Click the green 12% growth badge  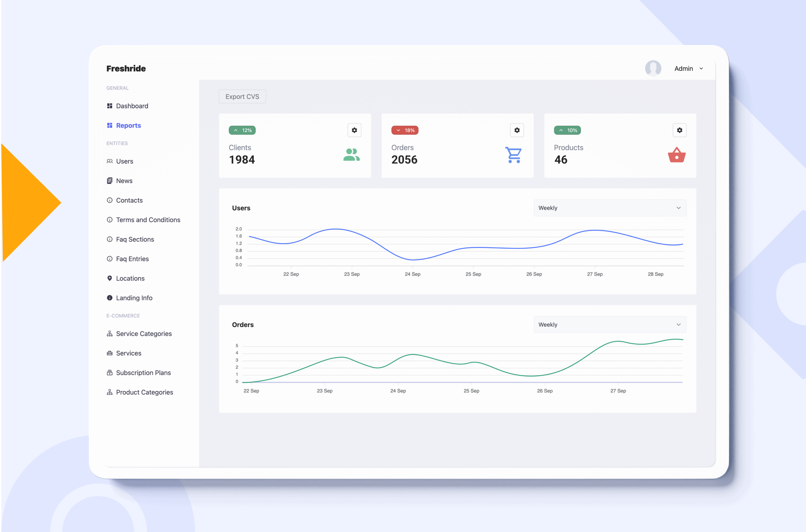242,130
